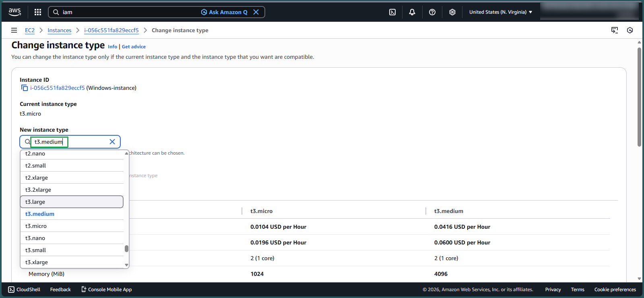
Task: Open breadcrumb i-056c551fa829eccf5
Action: click(x=111, y=30)
